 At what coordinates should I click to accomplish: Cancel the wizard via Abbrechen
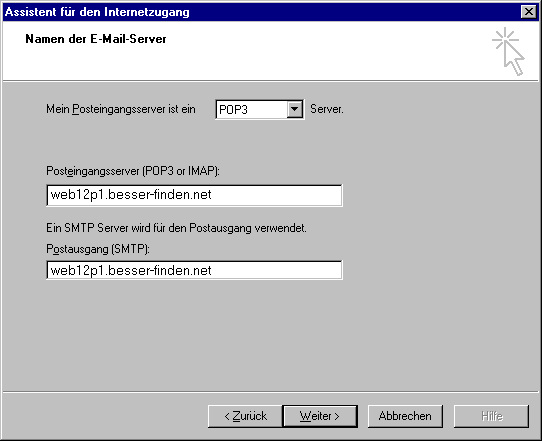click(x=405, y=416)
